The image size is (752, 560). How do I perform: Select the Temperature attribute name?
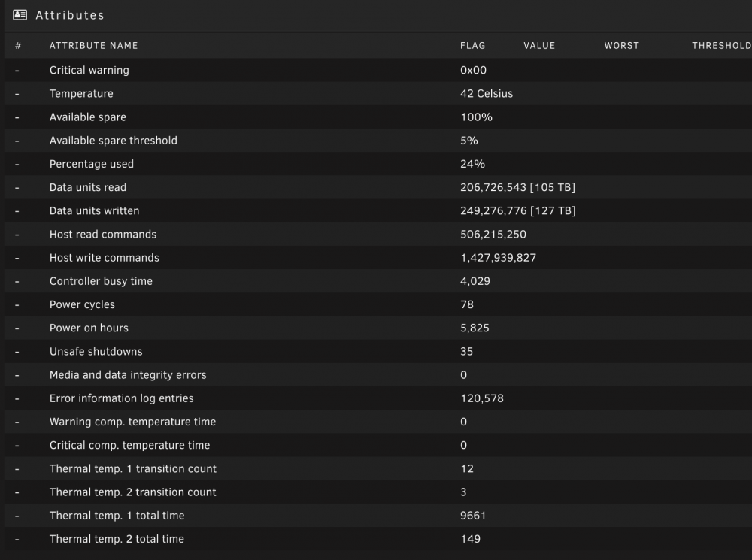click(81, 93)
